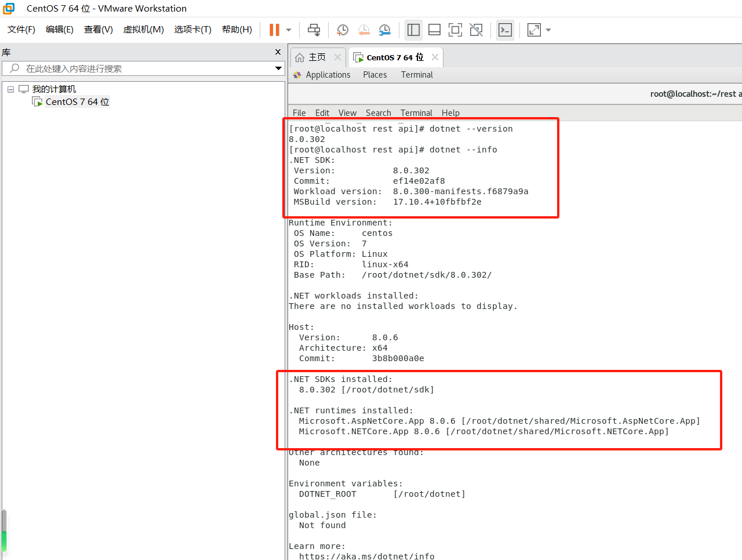Toggle the thumbnail bar
This screenshot has width=742, height=560.
(x=434, y=30)
